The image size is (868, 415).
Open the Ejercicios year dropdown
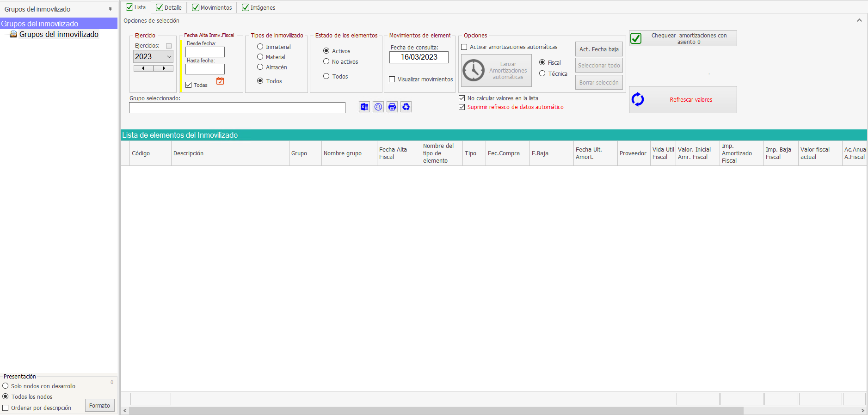(169, 57)
